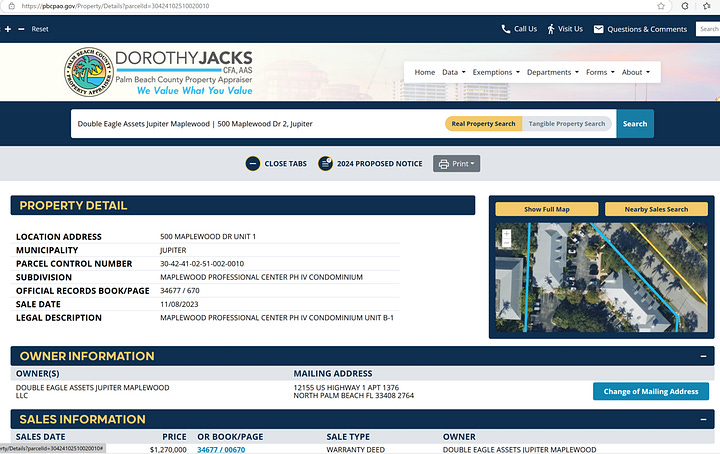720x454 pixels.
Task: Click the PROPERTY DETAIL section header
Action: [243, 205]
